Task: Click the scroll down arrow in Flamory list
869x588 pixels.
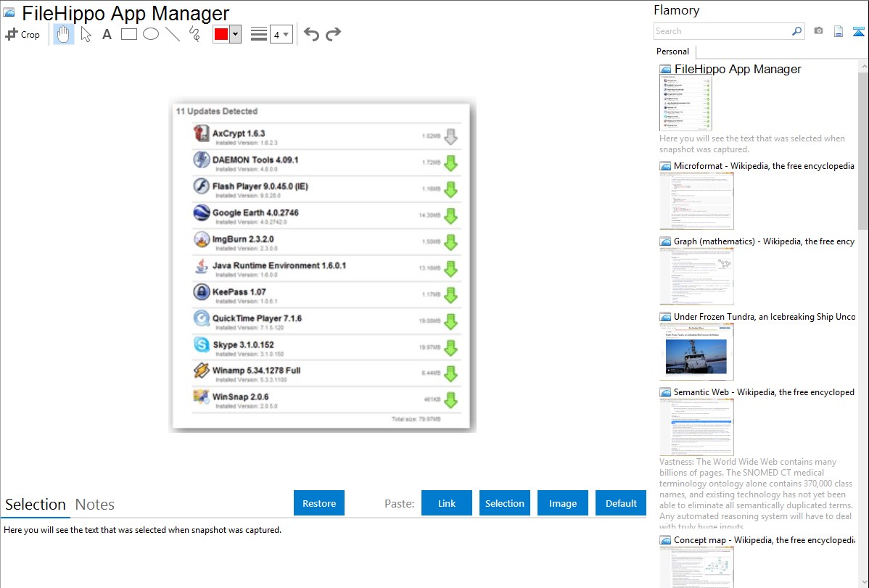Action: tap(863, 582)
